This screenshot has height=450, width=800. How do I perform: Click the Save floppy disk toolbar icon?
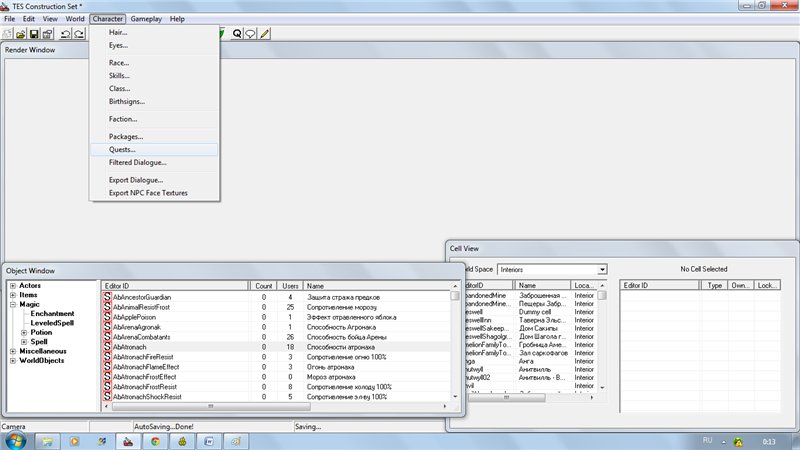click(34, 34)
